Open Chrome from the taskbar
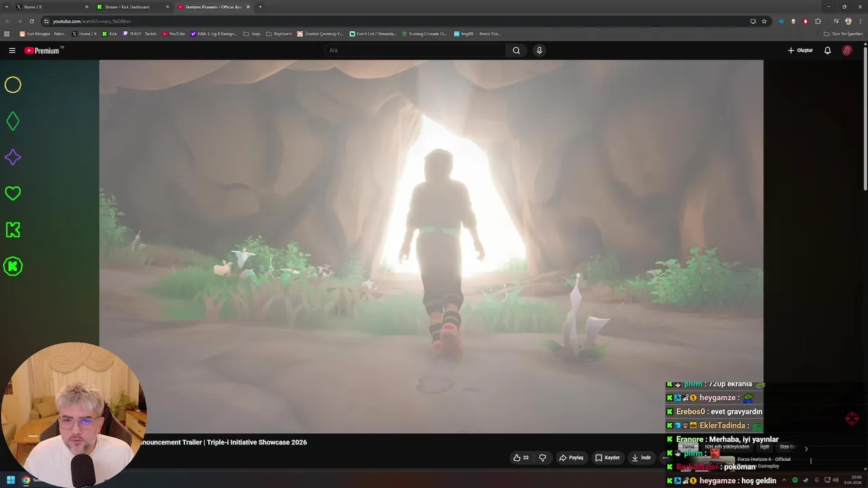The image size is (868, 488). (x=26, y=480)
